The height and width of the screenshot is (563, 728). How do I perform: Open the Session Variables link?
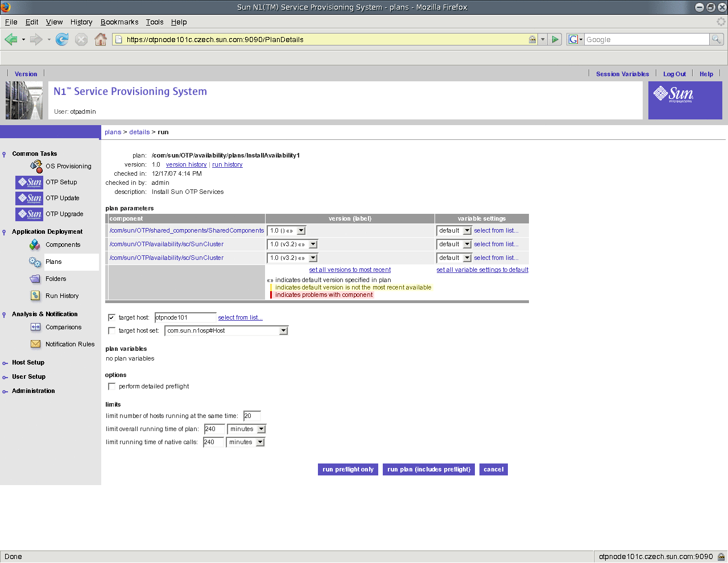click(622, 74)
